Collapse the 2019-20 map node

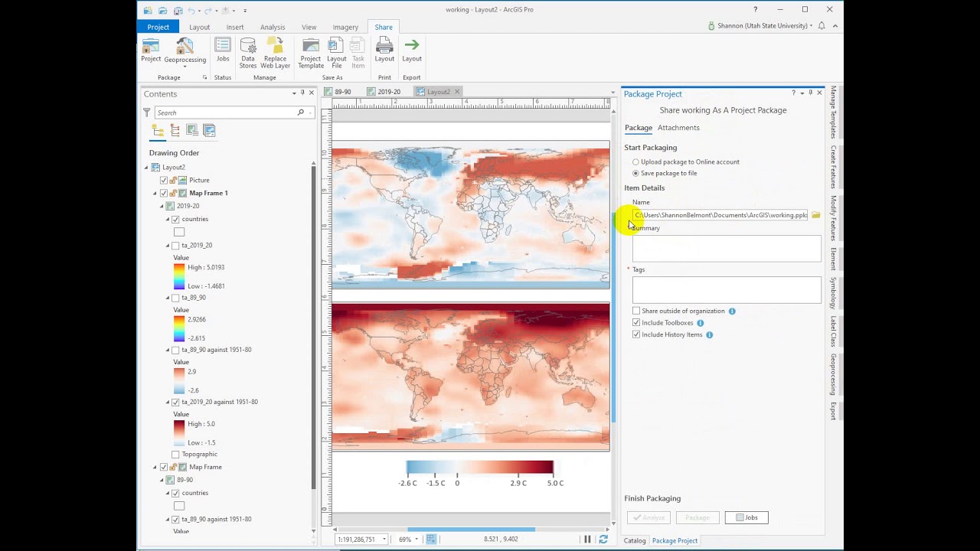[x=162, y=207]
